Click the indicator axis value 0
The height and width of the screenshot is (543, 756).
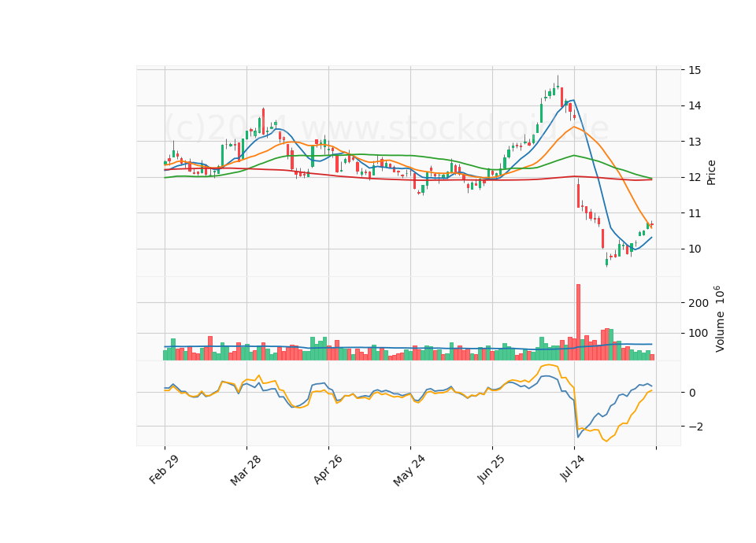(x=692, y=393)
